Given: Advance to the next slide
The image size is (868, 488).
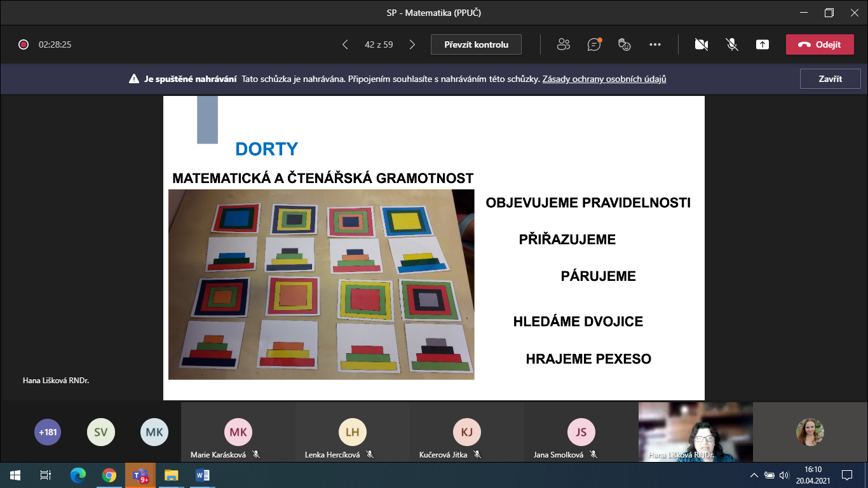Looking at the screenshot, I should (x=412, y=44).
